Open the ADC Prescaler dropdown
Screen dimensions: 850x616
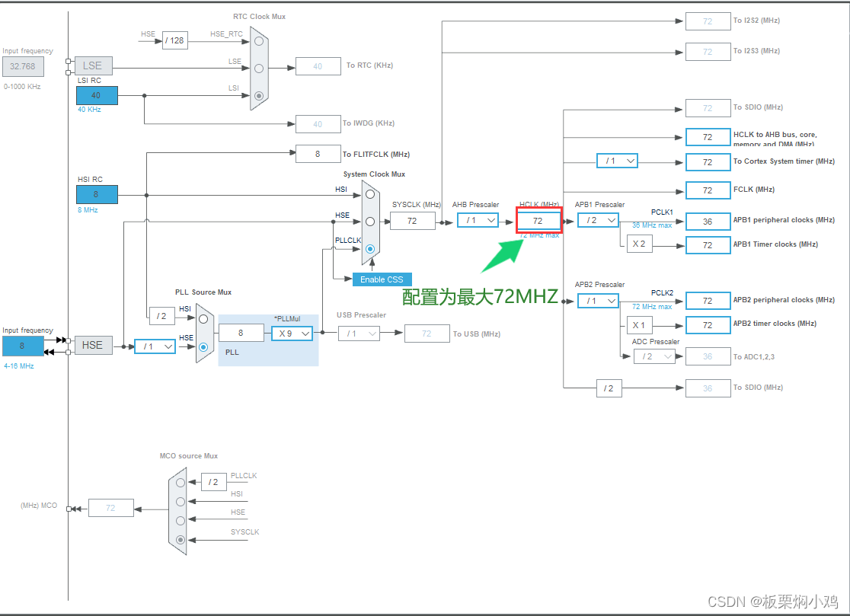point(656,356)
